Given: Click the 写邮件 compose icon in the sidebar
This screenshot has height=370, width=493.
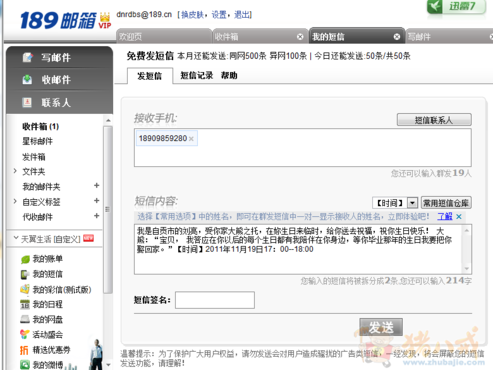Looking at the screenshot, I should (27, 57).
